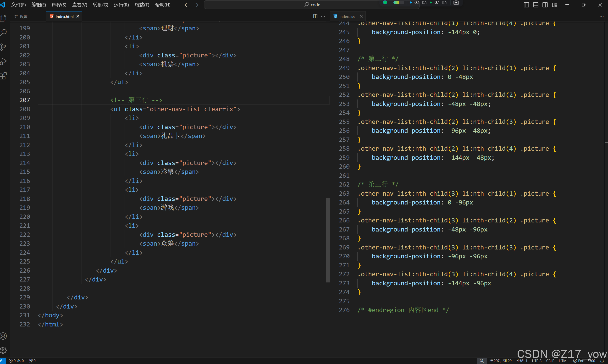
Task: Open the Explorer sidebar icon
Action: click(3, 18)
